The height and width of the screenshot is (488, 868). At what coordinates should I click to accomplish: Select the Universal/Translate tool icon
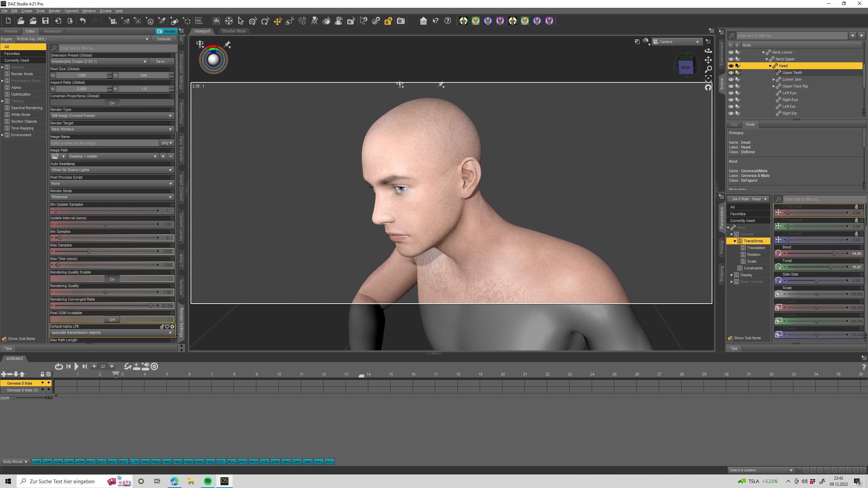point(278,21)
